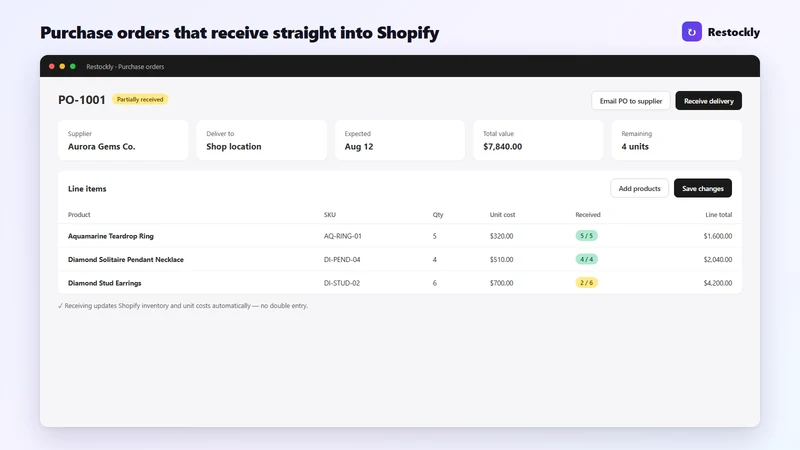Click the SKU column header

click(x=330, y=215)
